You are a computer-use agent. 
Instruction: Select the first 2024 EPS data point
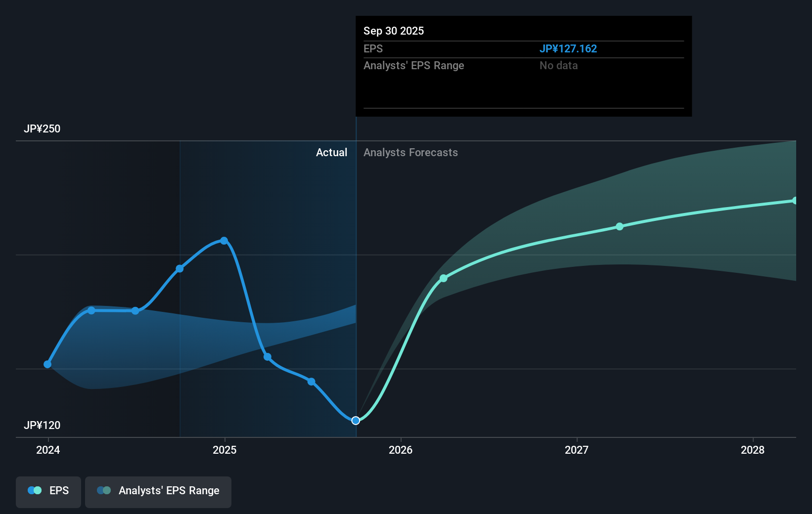pos(47,364)
